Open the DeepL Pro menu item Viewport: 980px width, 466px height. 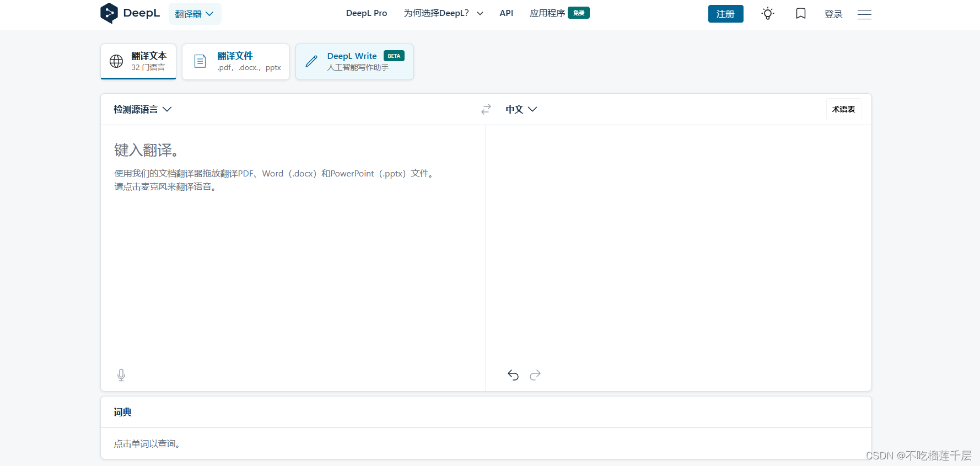(367, 13)
